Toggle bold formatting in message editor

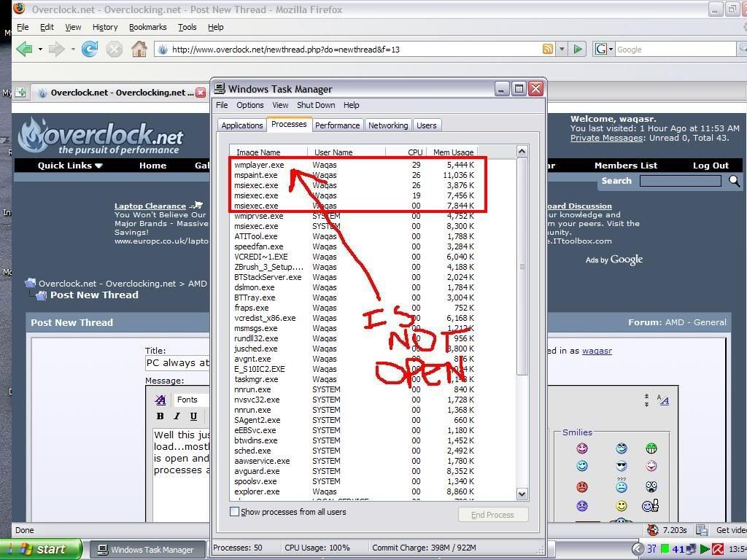(160, 416)
